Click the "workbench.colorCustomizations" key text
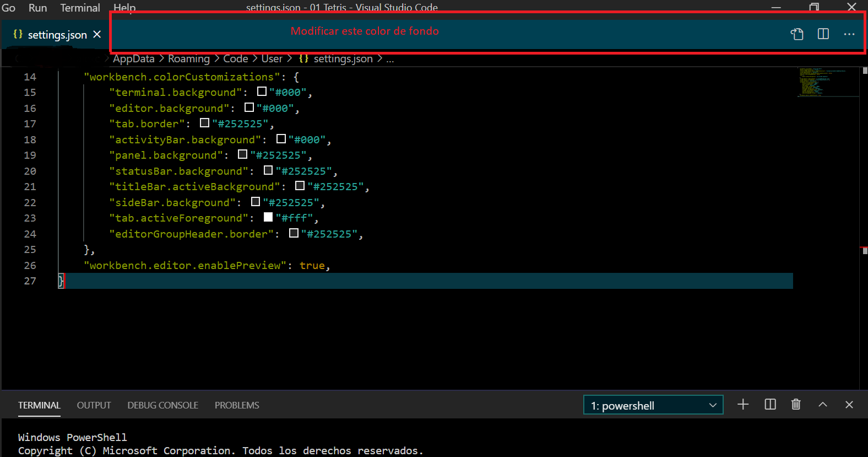Viewport: 868px width, 457px height. click(182, 77)
